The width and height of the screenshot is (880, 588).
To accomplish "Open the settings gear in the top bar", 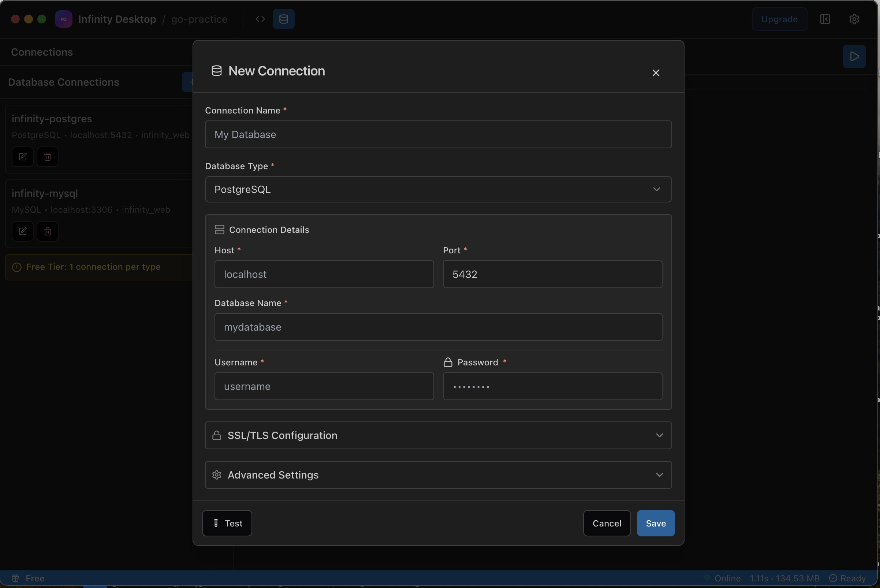I will (x=854, y=19).
